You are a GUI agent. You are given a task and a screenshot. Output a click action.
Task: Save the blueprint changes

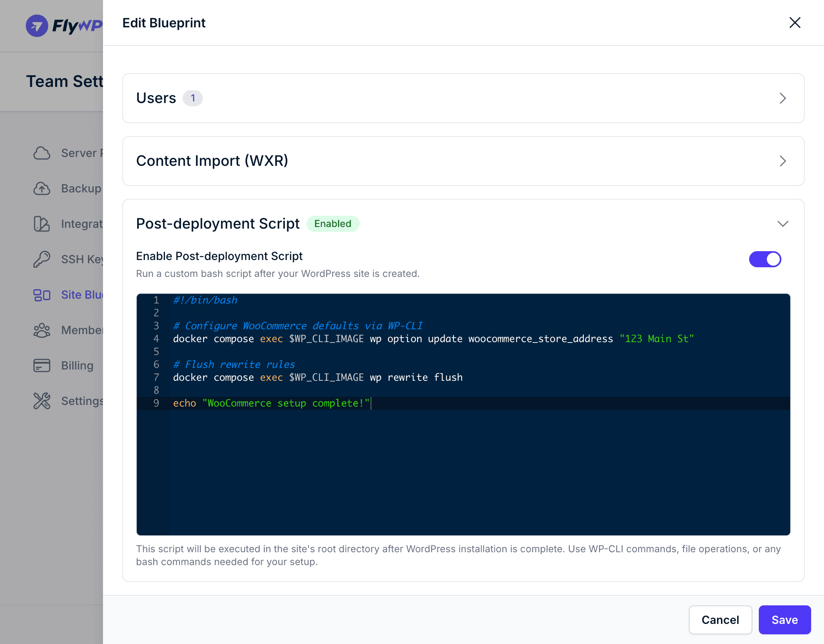(x=785, y=620)
